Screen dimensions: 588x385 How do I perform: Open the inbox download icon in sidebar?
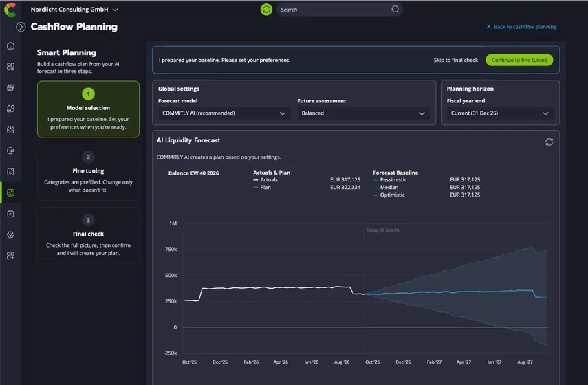pos(10,130)
